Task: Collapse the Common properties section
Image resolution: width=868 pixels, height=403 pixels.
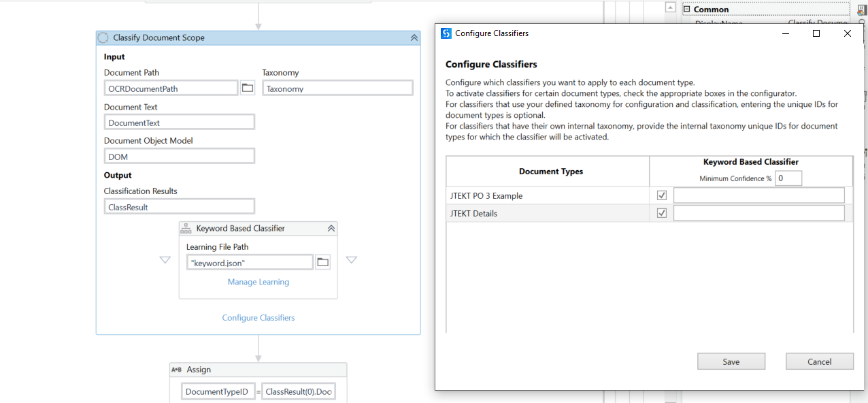Action: pyautogui.click(x=687, y=10)
